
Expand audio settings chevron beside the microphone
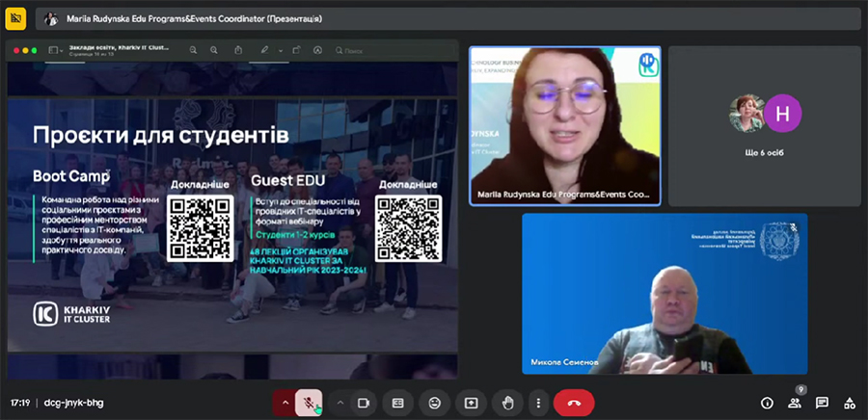tap(285, 403)
